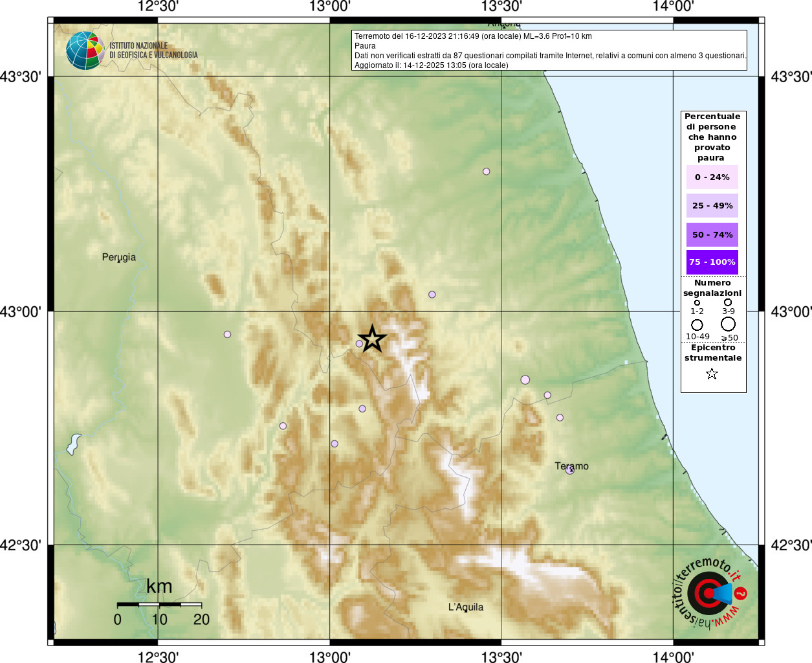Click the bottom axis 13°30' longitude label
The height and width of the screenshot is (663, 812).
tap(501, 657)
